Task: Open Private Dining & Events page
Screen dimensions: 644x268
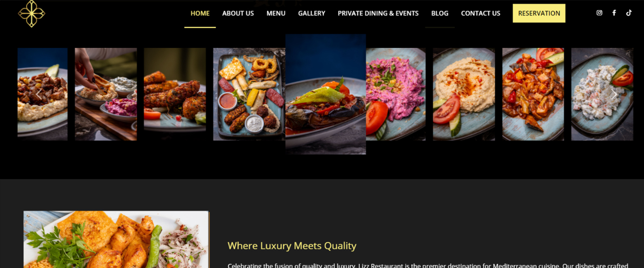Action: (x=378, y=13)
